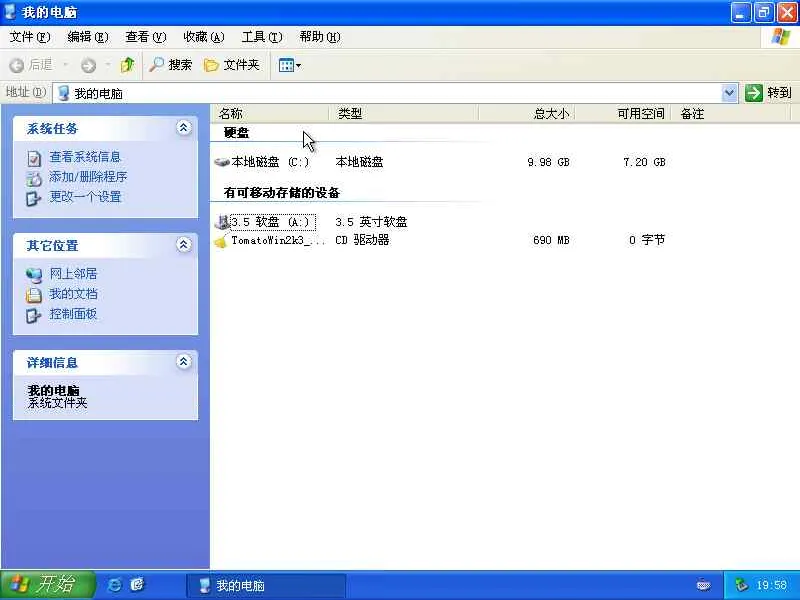The height and width of the screenshot is (600, 800).
Task: Open Control Panel (控制面板) link
Action: click(x=73, y=314)
